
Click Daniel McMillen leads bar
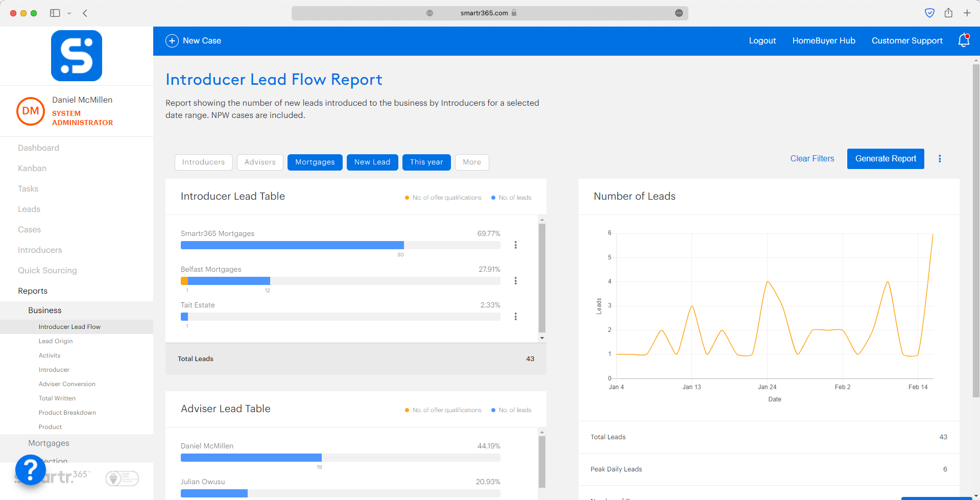(251, 458)
